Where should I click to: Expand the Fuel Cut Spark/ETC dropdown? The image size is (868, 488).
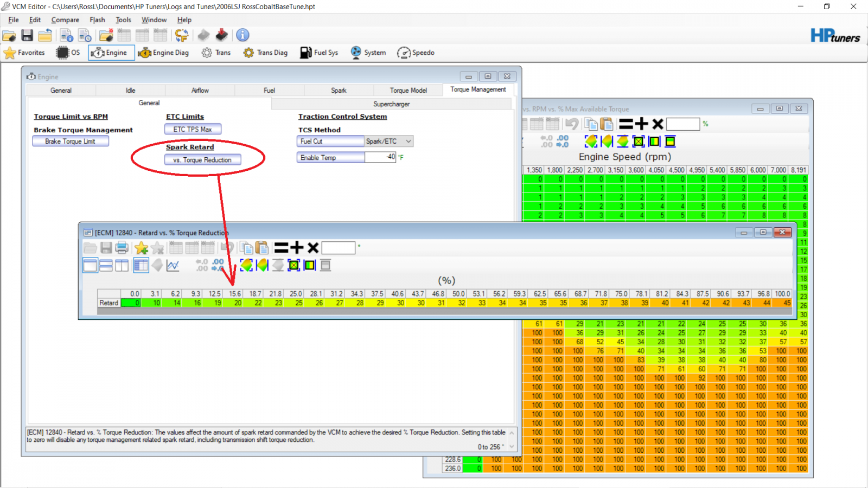coord(409,141)
